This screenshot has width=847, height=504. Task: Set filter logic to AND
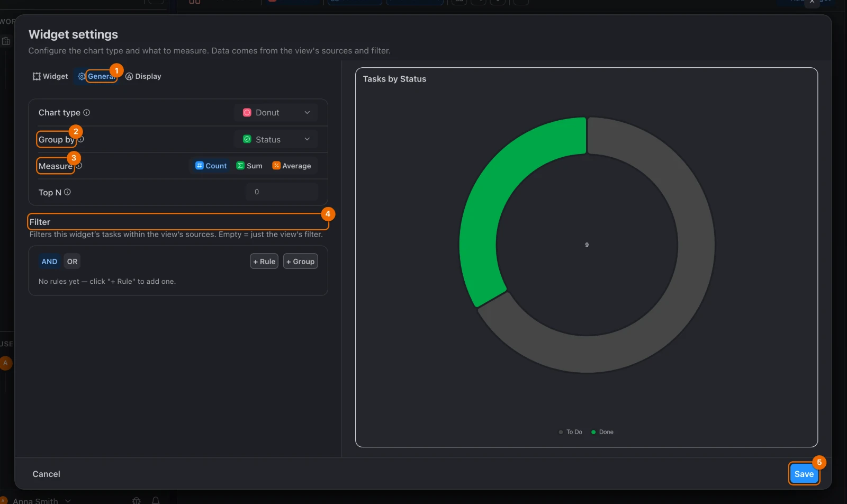pos(49,262)
